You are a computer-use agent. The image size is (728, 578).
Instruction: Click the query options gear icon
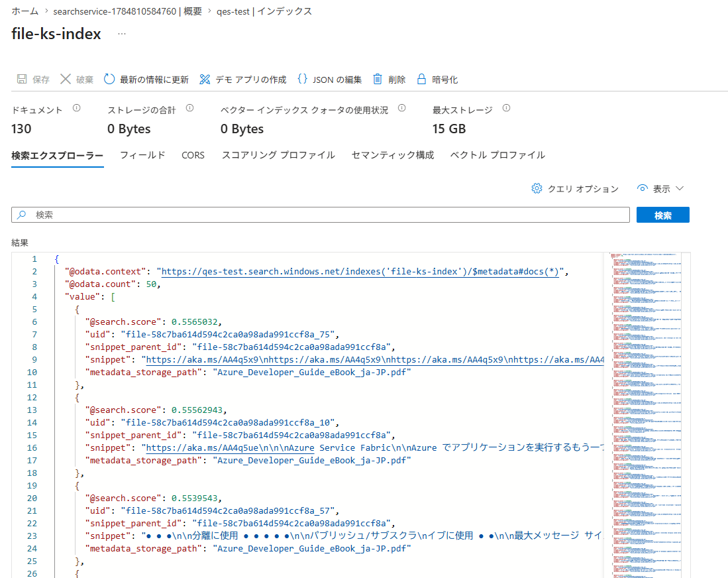point(537,188)
